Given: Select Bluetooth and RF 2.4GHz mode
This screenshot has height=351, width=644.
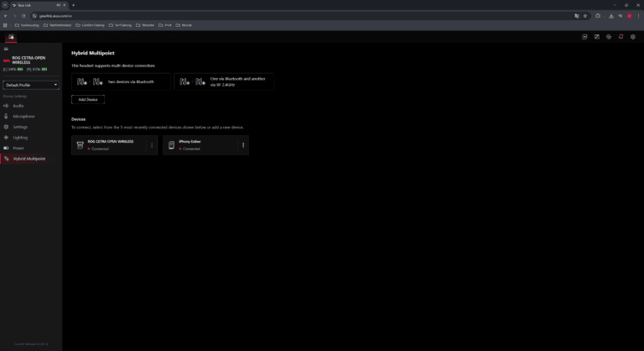Looking at the screenshot, I should [x=223, y=81].
